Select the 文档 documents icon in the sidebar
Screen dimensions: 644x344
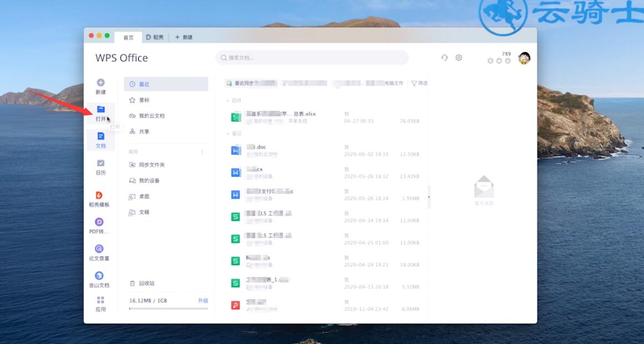click(x=100, y=136)
